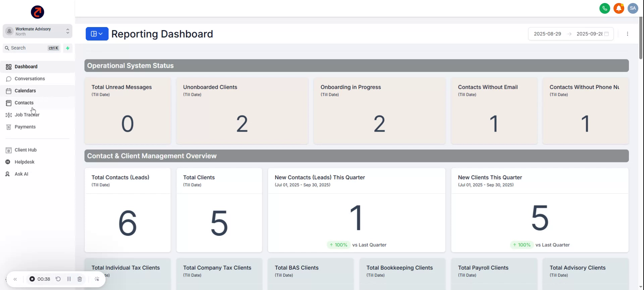This screenshot has width=644, height=290.
Task: Go to Conversations in the sidebar
Action: pyautogui.click(x=30, y=79)
